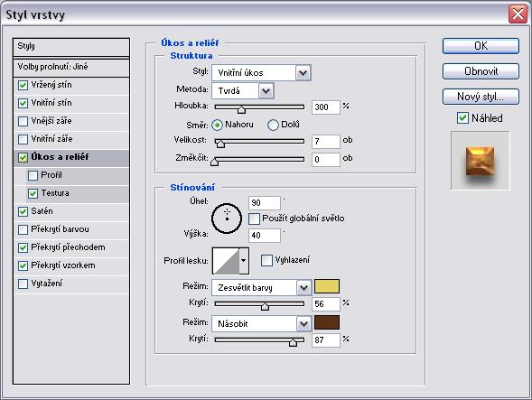Enable the Vyhlazení anti-alias checkbox

click(266, 261)
